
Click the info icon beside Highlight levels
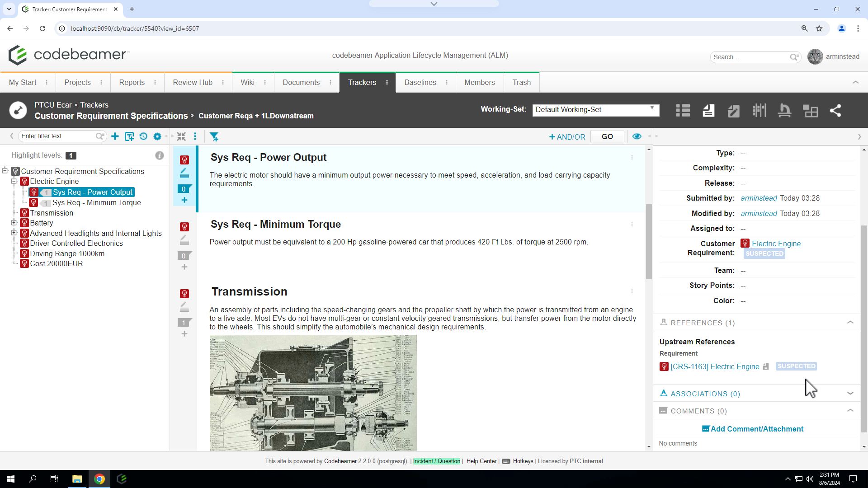pos(160,155)
